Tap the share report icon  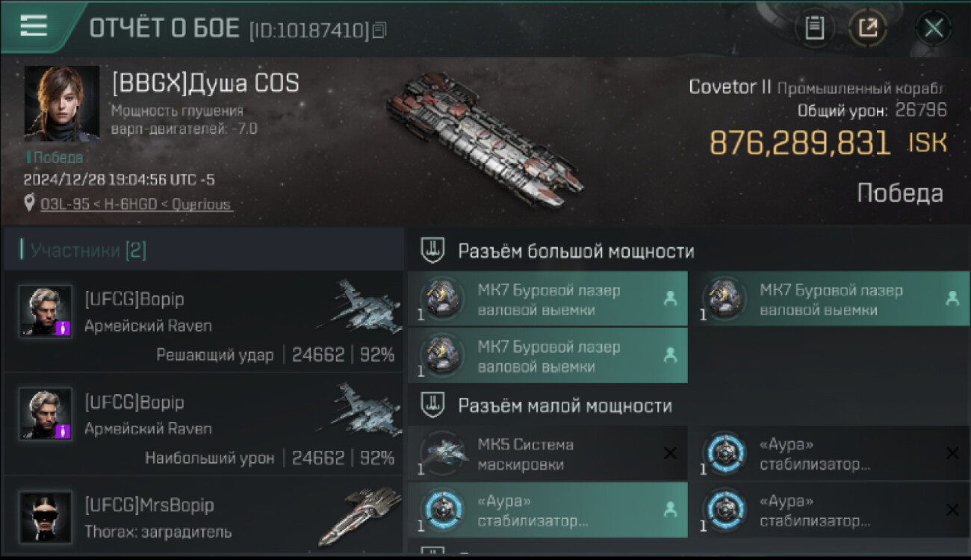click(x=867, y=28)
